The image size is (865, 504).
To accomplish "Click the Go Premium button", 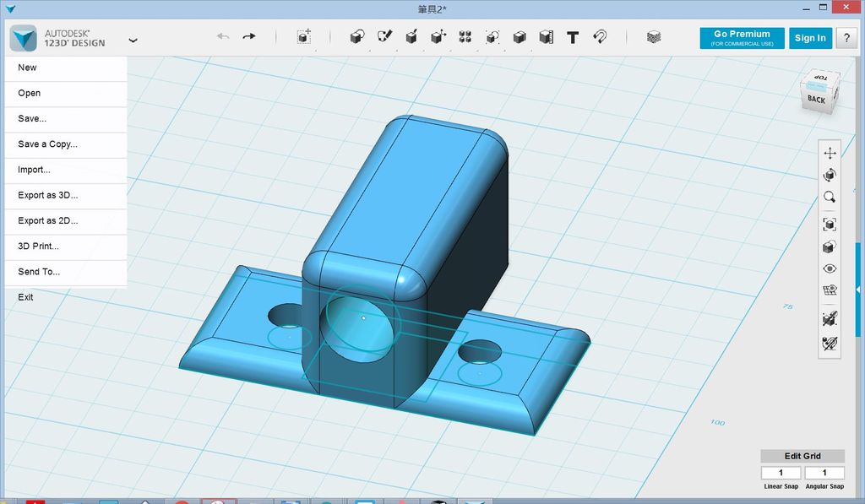I will [742, 38].
